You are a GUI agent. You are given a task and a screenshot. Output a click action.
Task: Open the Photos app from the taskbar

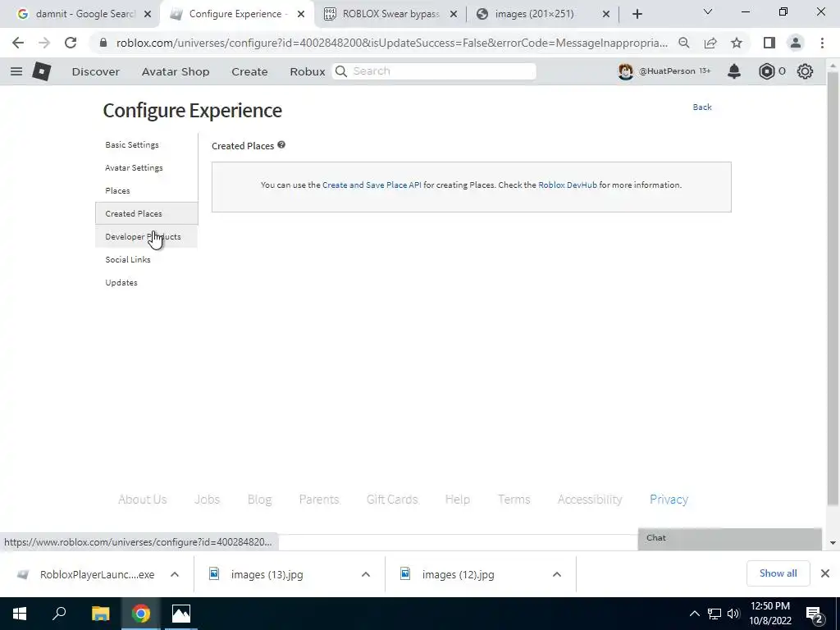pos(181,614)
